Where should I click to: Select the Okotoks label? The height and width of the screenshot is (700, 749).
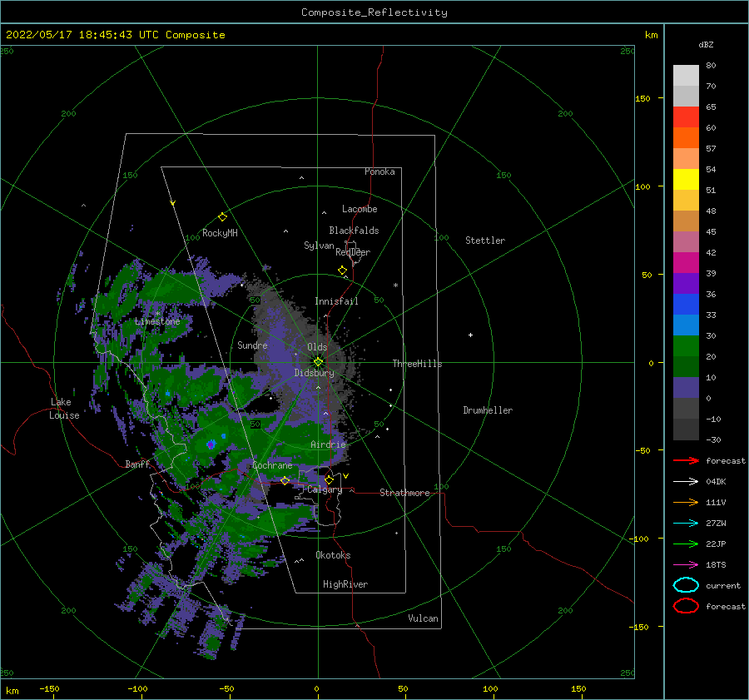tap(333, 555)
